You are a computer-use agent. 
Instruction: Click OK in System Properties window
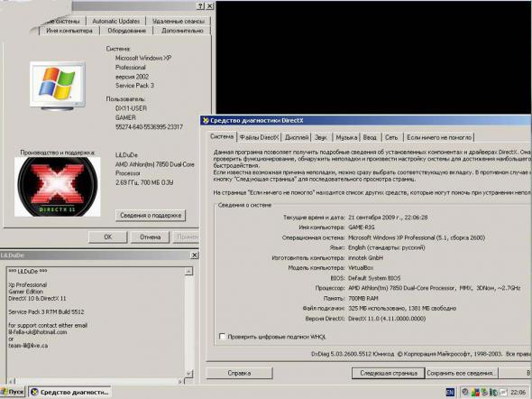107,237
